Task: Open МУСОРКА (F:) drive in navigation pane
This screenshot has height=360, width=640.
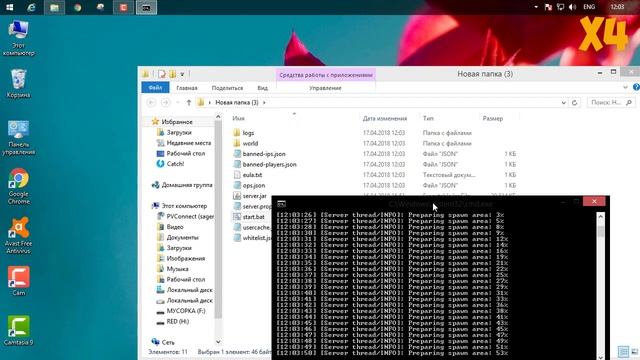Action: click(186, 311)
